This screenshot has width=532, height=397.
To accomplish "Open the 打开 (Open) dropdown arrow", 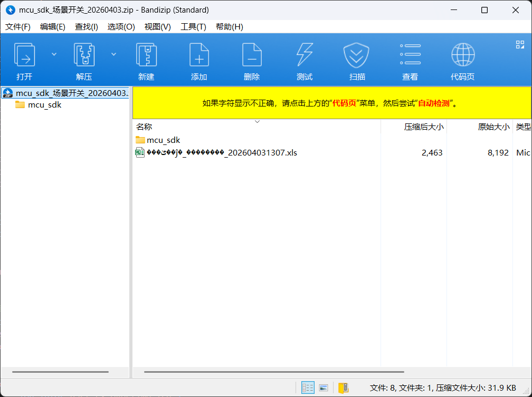I will pos(54,54).
